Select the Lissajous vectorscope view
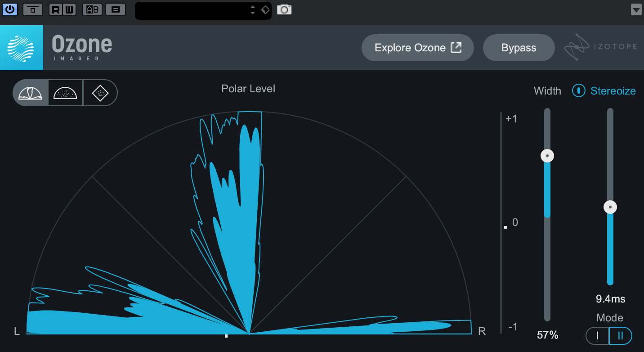This screenshot has height=352, width=644. [100, 93]
